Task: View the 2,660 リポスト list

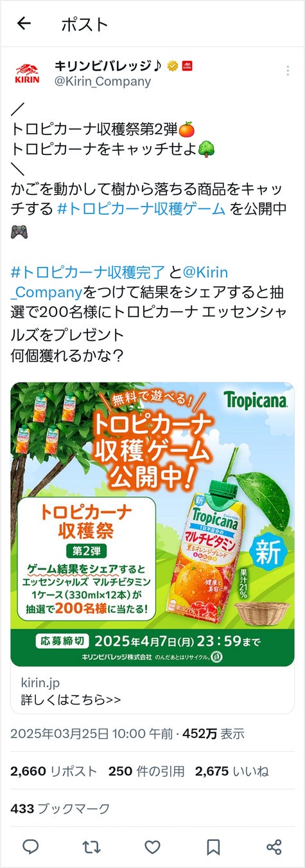Action: (54, 772)
